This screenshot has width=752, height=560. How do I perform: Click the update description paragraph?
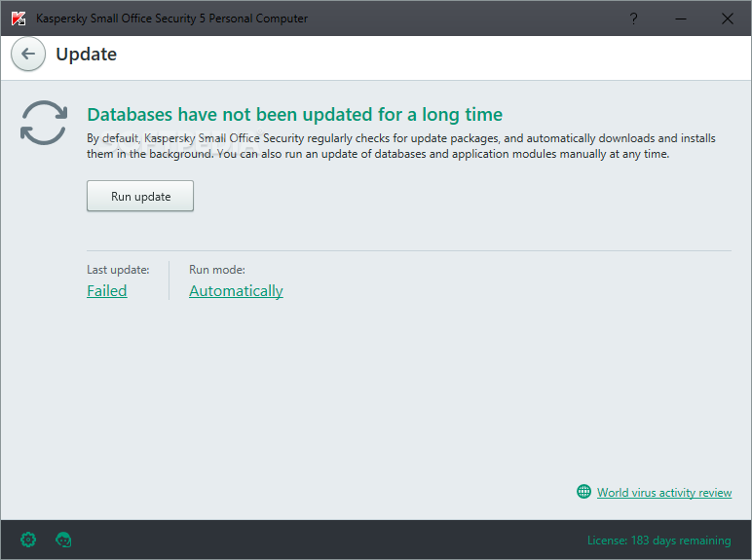401,146
